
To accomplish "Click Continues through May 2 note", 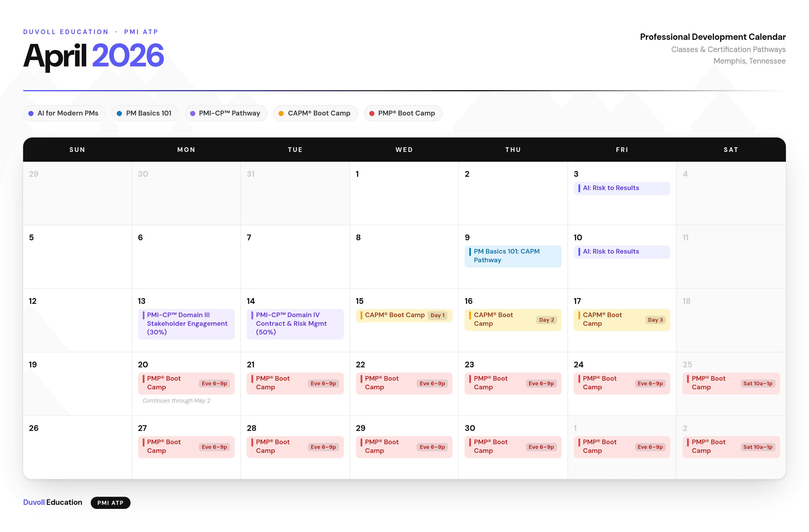I will [x=176, y=401].
